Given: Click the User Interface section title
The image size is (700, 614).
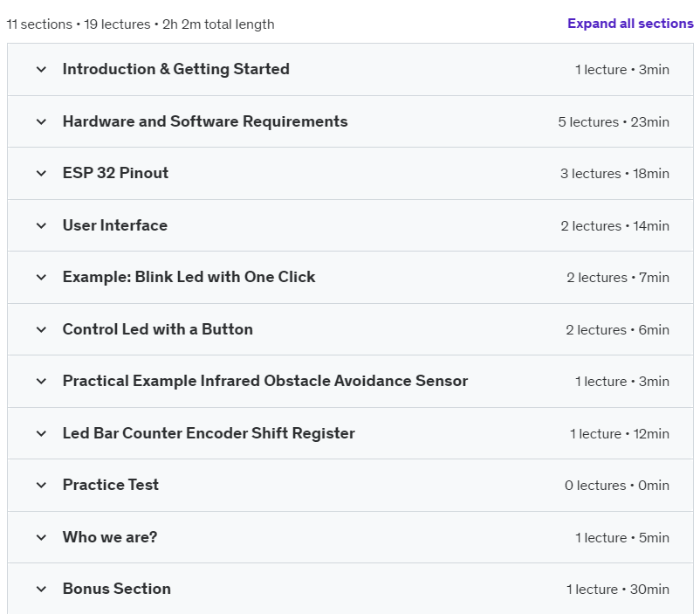Looking at the screenshot, I should pos(114,225).
